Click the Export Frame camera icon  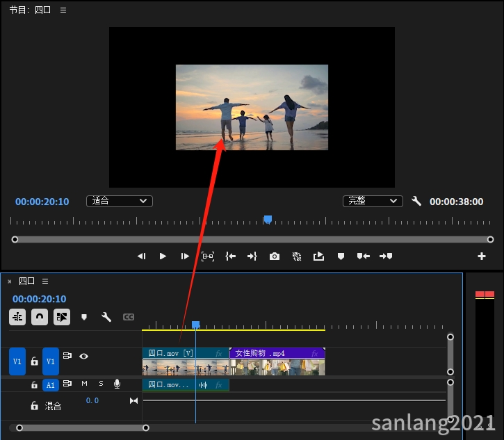point(275,256)
